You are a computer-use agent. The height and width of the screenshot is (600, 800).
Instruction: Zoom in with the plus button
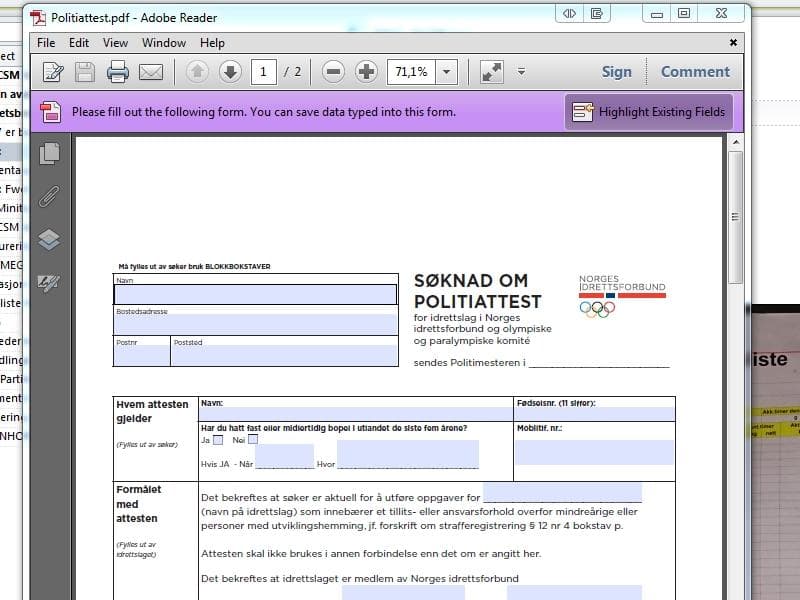366,72
